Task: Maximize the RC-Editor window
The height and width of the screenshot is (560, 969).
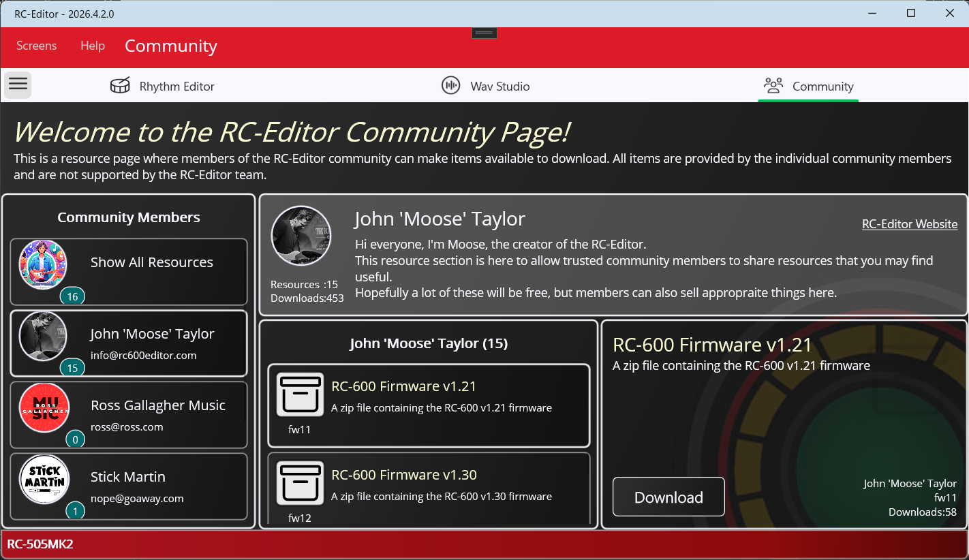Action: click(x=911, y=13)
